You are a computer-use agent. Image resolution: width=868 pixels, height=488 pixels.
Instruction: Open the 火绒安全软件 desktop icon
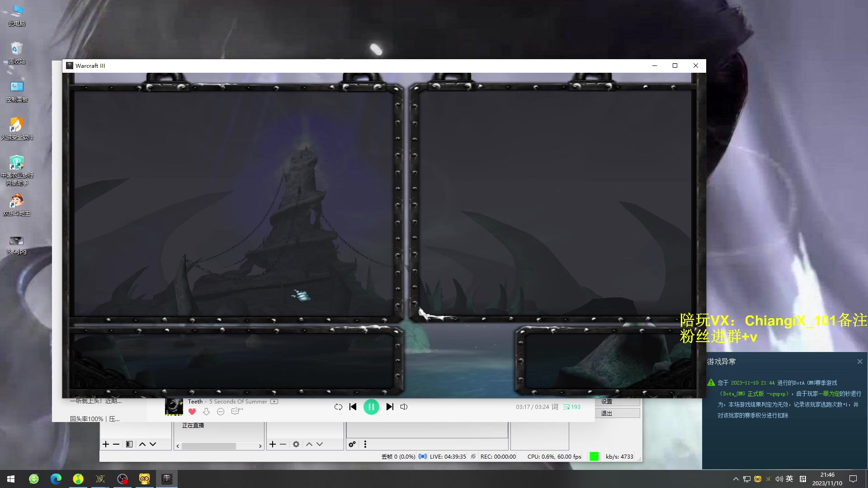pyautogui.click(x=17, y=129)
